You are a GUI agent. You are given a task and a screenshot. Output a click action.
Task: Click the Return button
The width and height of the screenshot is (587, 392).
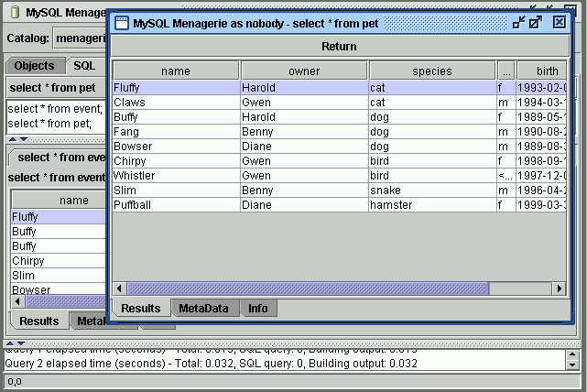pyautogui.click(x=340, y=46)
